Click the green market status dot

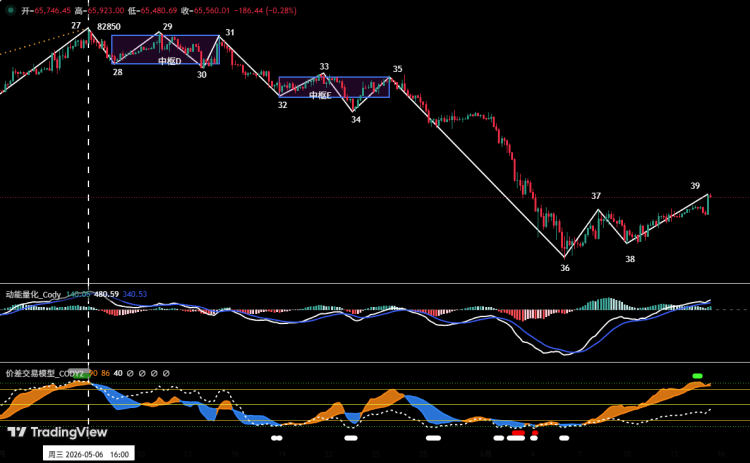(x=11, y=10)
